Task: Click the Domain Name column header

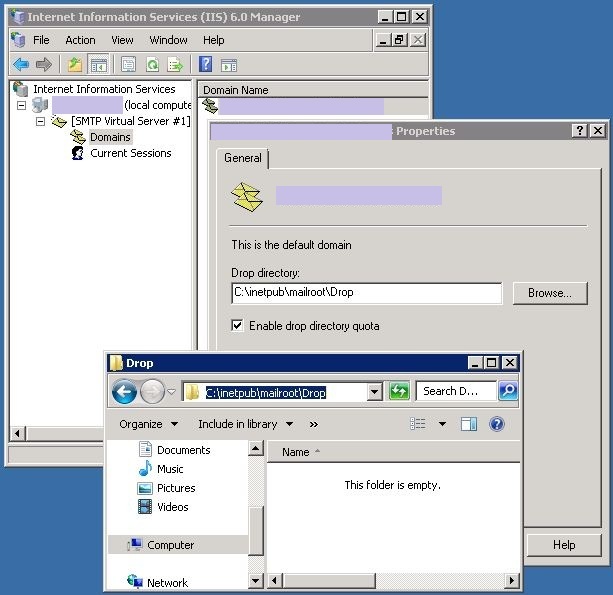Action: click(x=313, y=90)
